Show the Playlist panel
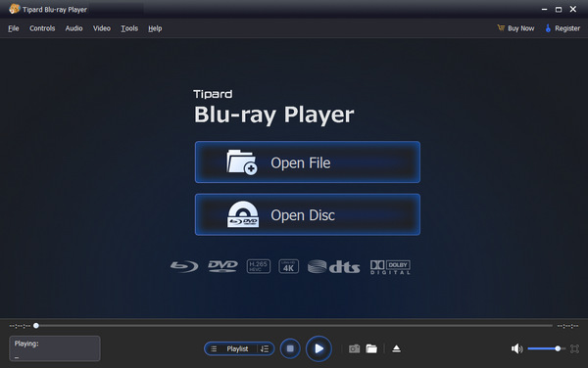Image resolution: width=588 pixels, height=368 pixels. click(237, 348)
